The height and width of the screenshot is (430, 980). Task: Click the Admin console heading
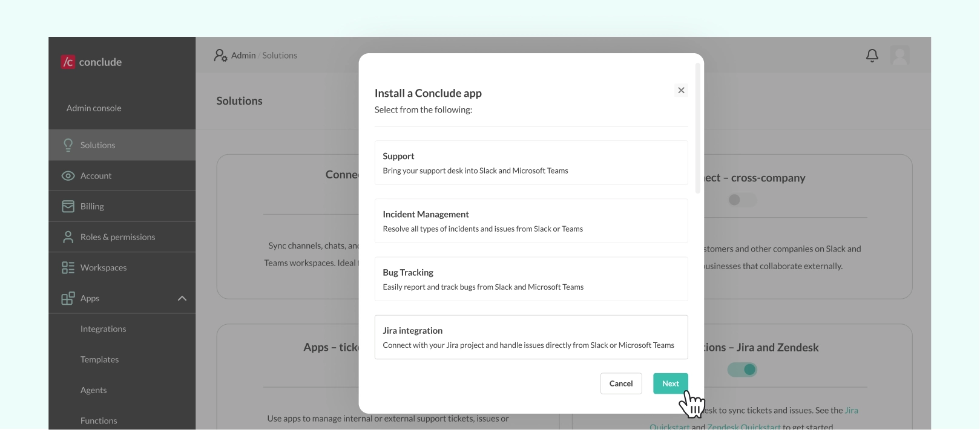(x=94, y=108)
